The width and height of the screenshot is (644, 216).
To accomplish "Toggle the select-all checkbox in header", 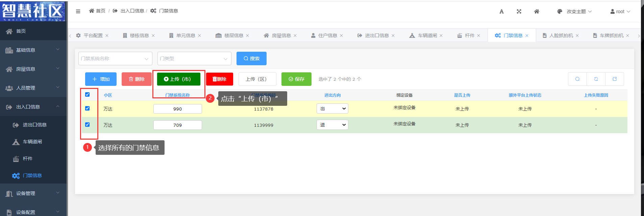I will (88, 95).
